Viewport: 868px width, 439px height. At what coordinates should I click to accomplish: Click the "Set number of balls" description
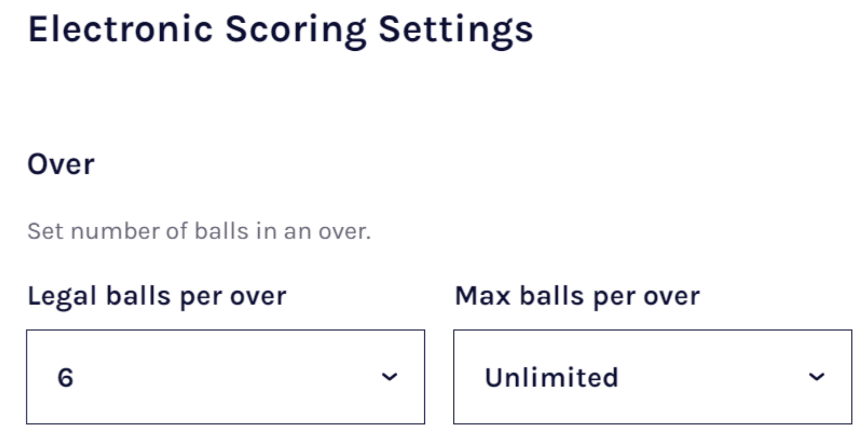coord(199,231)
